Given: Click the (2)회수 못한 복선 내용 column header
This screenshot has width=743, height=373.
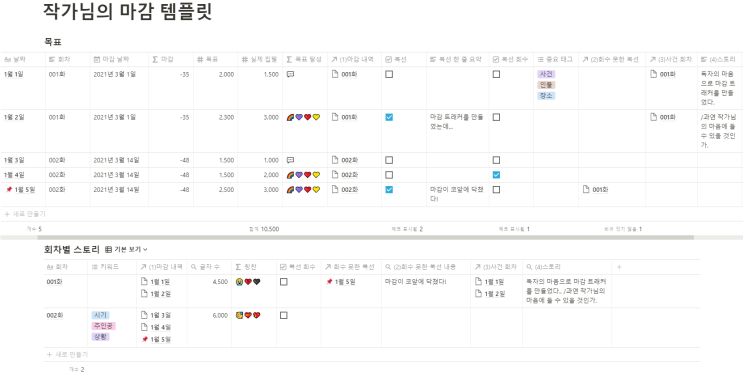Looking at the screenshot, I should [426, 267].
